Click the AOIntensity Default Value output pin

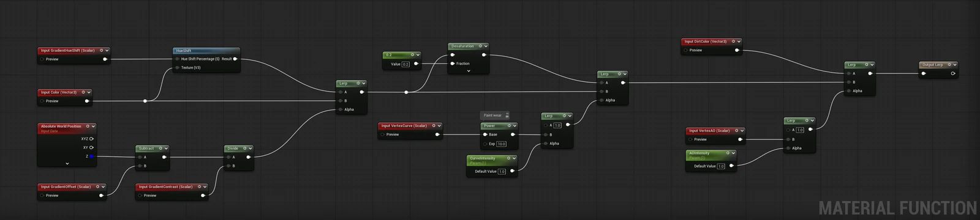tap(731, 166)
